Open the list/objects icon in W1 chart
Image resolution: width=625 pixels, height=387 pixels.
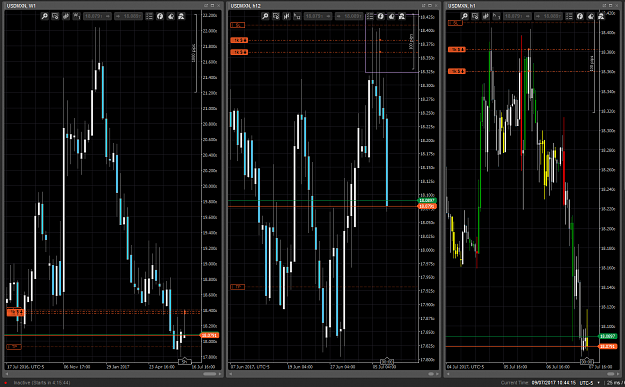click(149, 16)
